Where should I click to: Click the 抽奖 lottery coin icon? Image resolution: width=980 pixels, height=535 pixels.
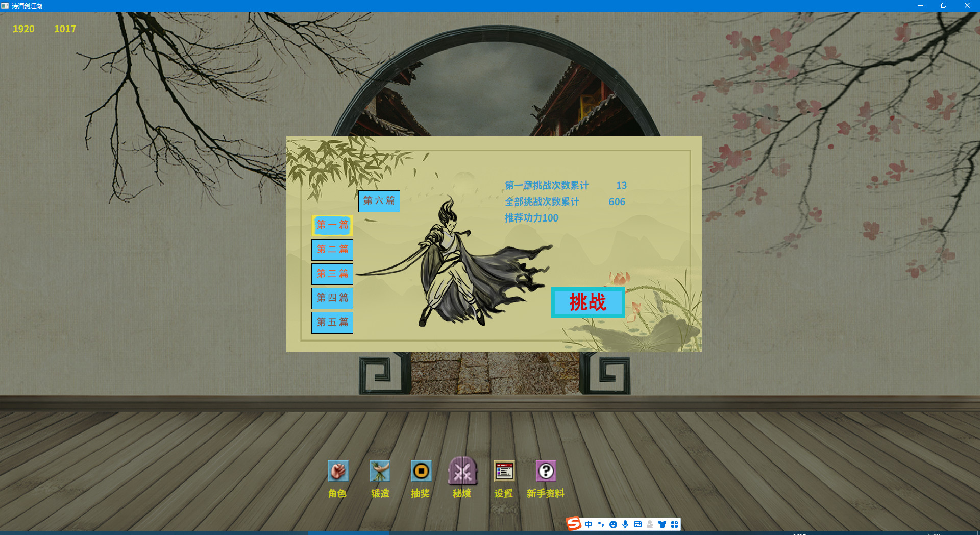421,471
